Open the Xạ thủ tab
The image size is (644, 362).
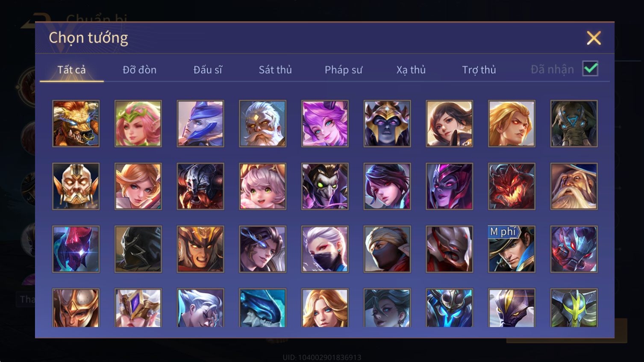coord(411,70)
